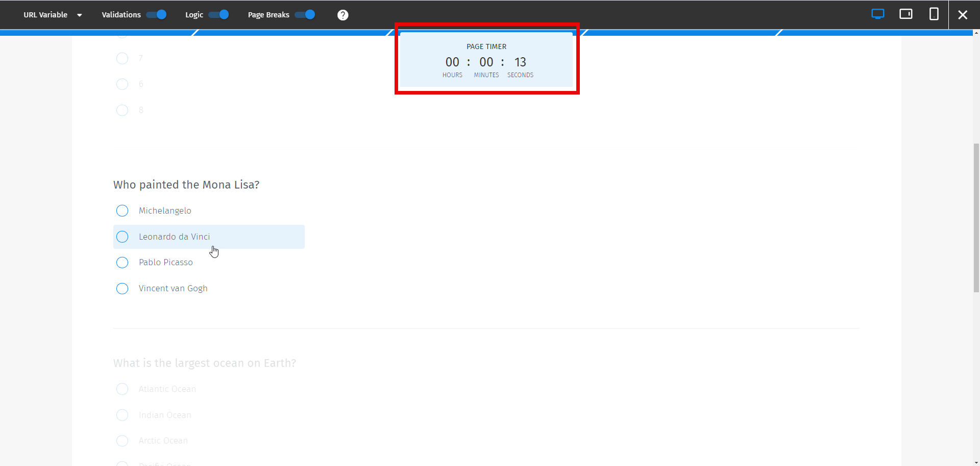The image size is (980, 466).
Task: Click the scrollbar up arrow
Action: [x=976, y=33]
